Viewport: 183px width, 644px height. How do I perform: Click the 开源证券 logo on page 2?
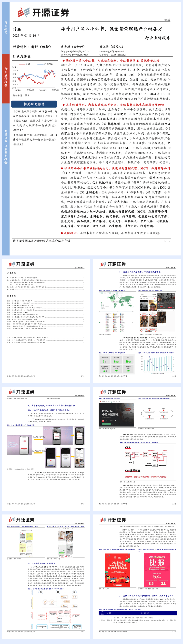click(x=22, y=264)
